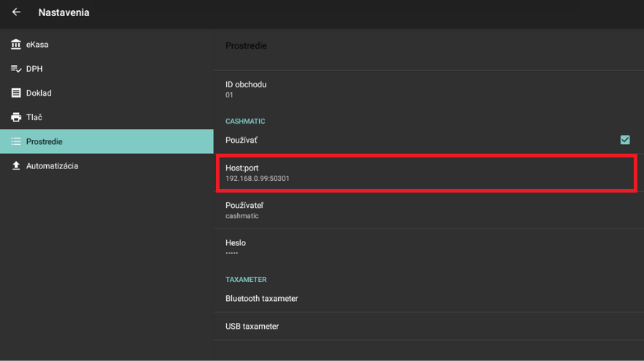Click the Prostredie list icon
Viewport: 644px width, 361px height.
pyautogui.click(x=16, y=141)
